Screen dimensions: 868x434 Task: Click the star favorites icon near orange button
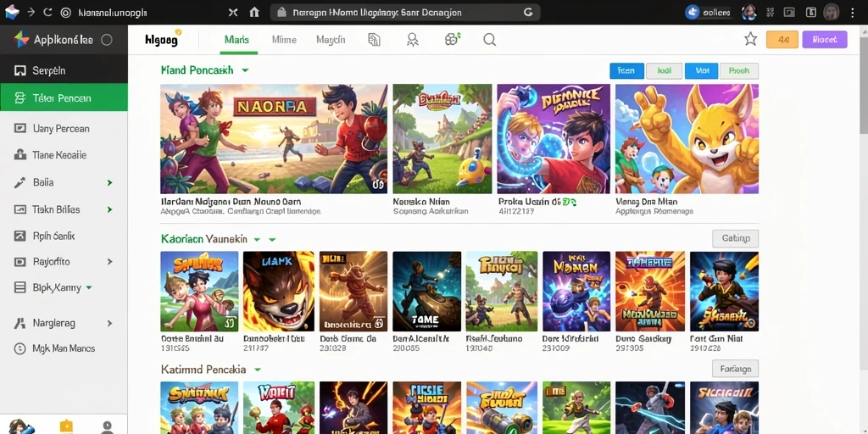[x=751, y=39]
